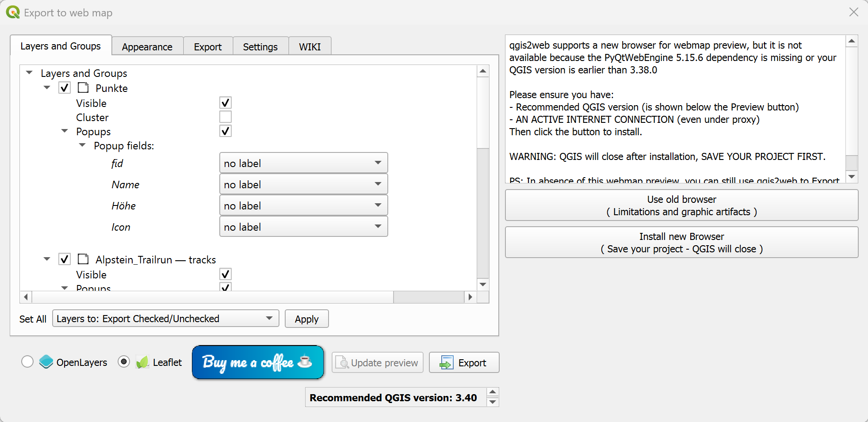This screenshot has width=868, height=422.
Task: Increase the Recommended QGIS version stepper
Action: click(492, 393)
